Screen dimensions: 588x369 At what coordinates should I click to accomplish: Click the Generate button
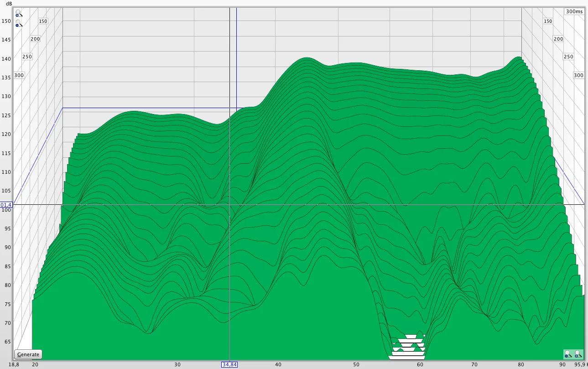click(x=28, y=354)
